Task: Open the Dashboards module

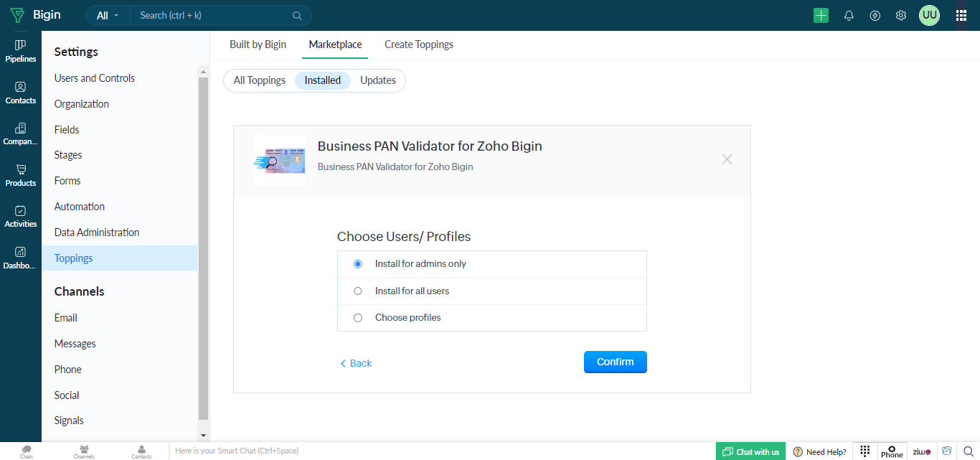Action: click(x=21, y=258)
